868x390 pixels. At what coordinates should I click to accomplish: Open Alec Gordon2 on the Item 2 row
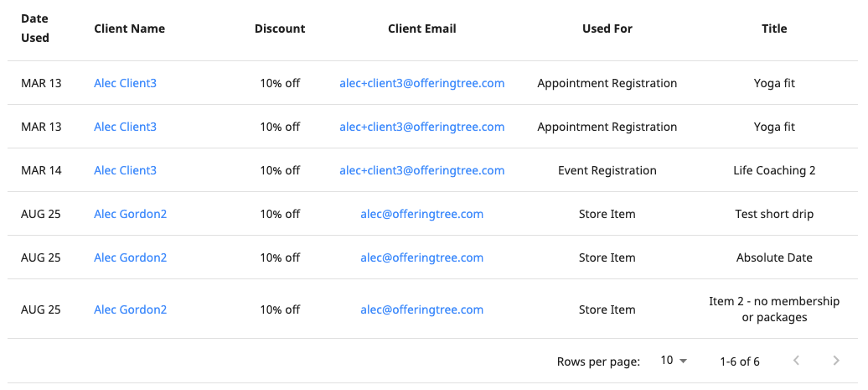click(130, 309)
